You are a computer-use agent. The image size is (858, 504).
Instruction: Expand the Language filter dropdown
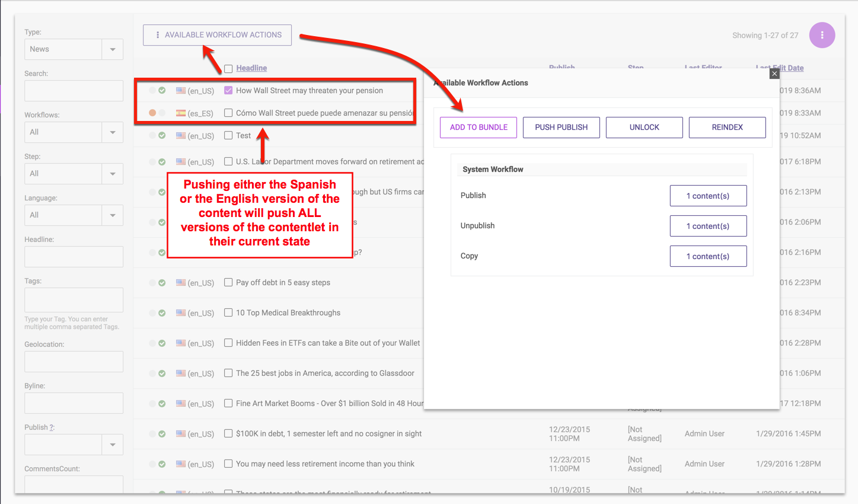(112, 215)
